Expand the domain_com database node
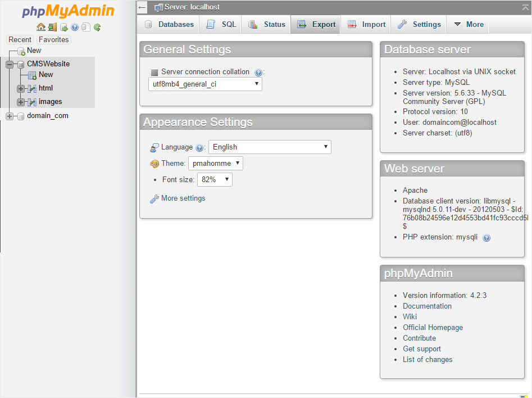 coord(10,116)
